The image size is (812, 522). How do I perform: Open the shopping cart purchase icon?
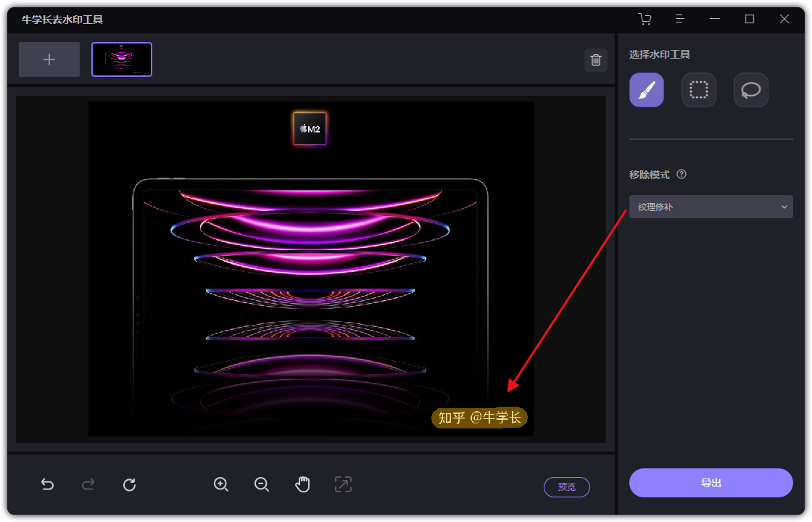645,19
